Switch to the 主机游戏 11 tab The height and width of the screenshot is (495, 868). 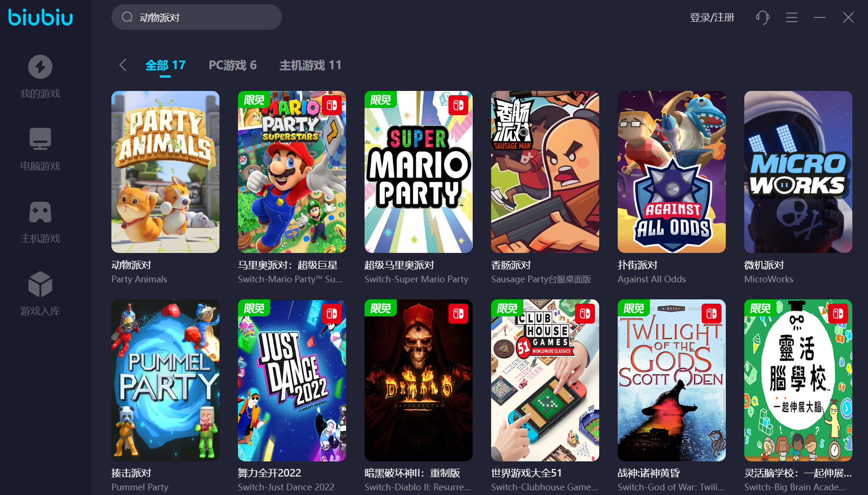tap(310, 65)
